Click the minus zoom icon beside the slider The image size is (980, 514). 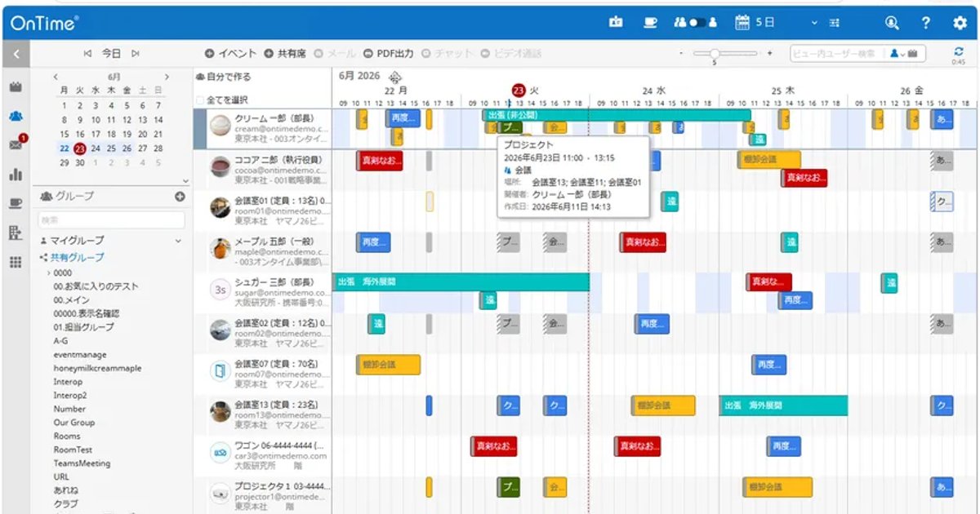point(681,54)
